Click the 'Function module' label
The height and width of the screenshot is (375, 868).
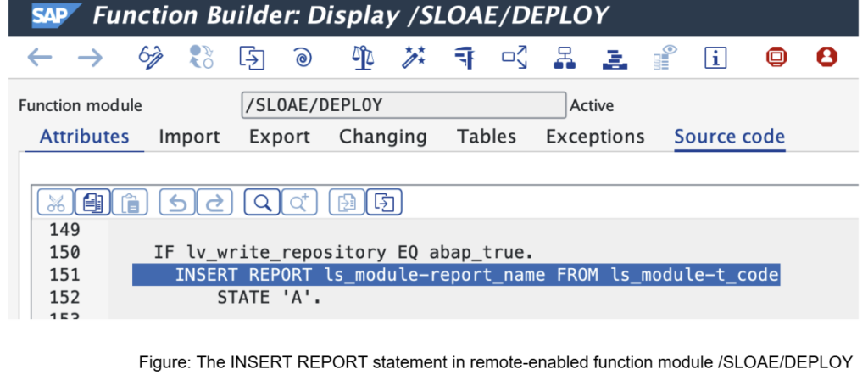81,106
